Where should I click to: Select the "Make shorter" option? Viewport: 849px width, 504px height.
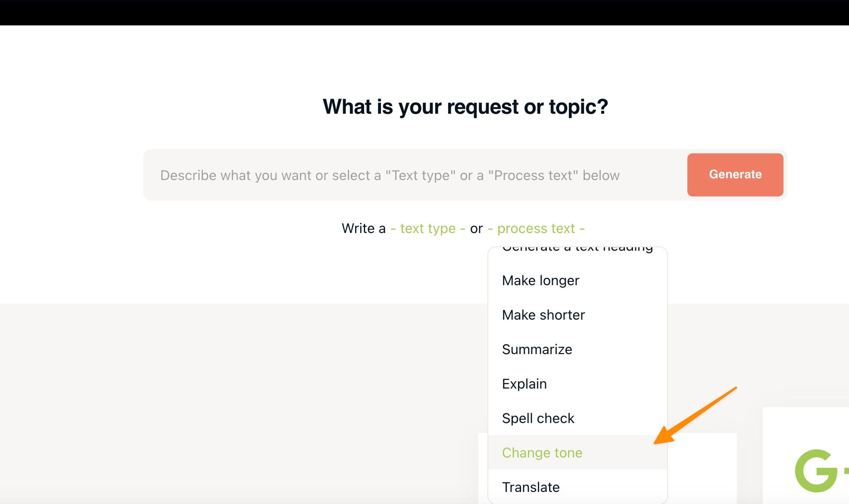point(543,315)
